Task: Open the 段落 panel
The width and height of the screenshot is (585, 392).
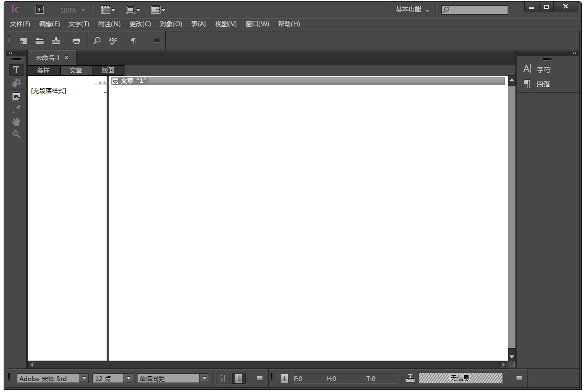Action: [544, 84]
